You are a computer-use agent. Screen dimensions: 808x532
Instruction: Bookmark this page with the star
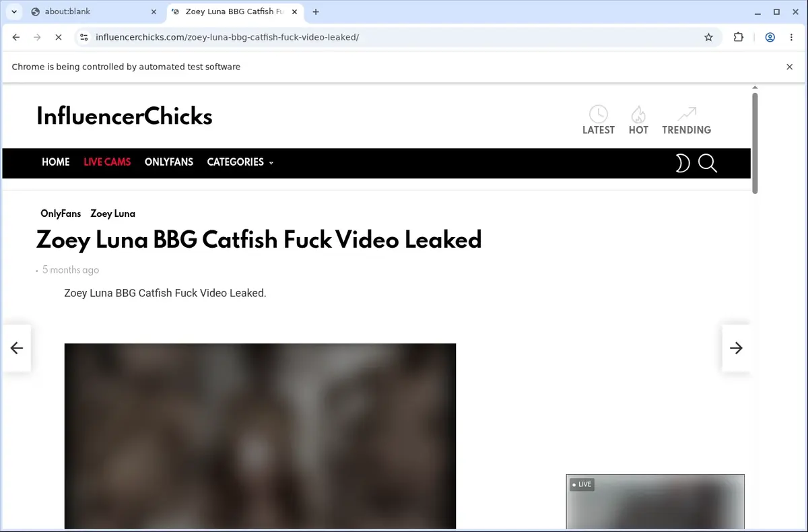(x=708, y=37)
